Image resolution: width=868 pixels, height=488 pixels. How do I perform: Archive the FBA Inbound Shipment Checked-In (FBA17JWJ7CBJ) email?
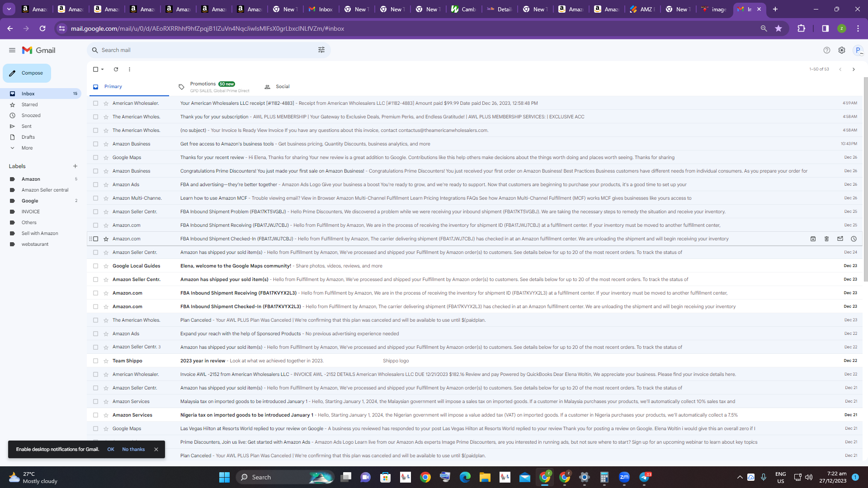click(813, 239)
